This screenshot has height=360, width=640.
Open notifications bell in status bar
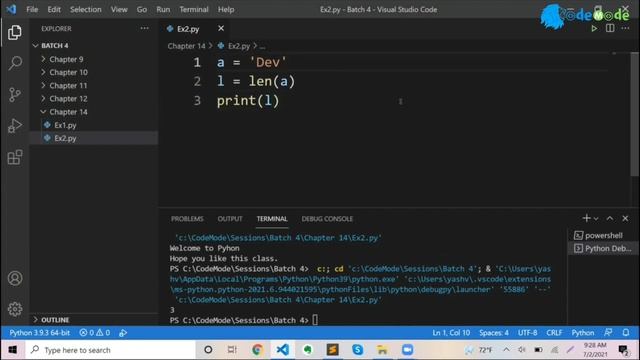click(626, 333)
